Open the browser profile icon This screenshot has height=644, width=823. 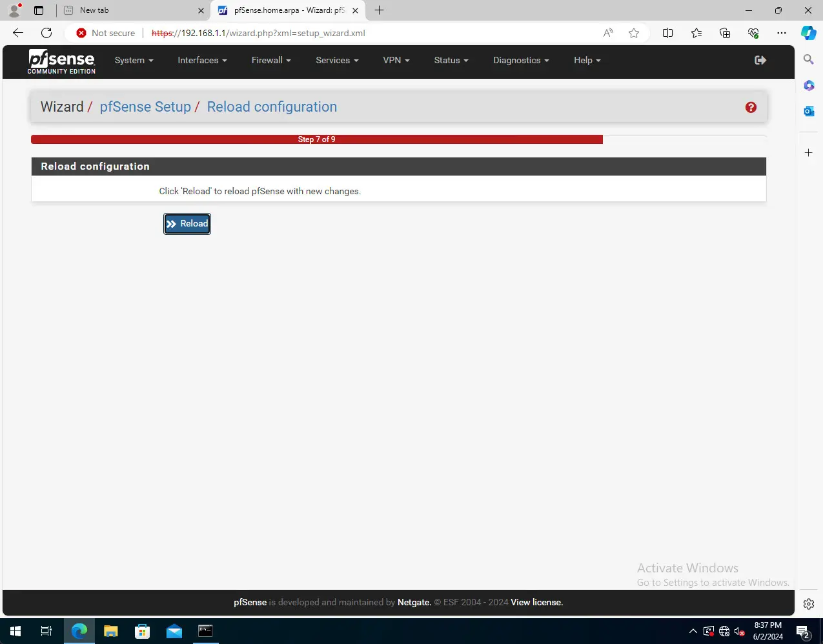(14, 10)
